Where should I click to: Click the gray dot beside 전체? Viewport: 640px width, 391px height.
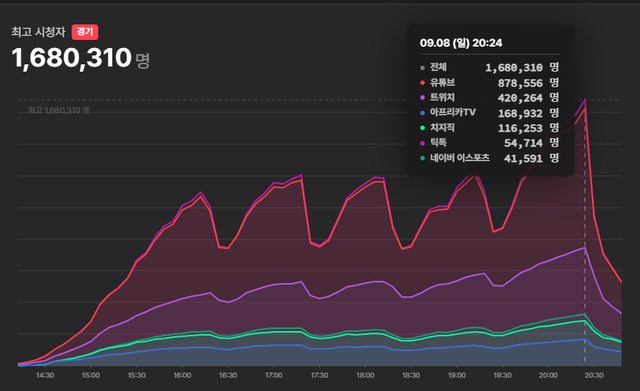pyautogui.click(x=422, y=68)
